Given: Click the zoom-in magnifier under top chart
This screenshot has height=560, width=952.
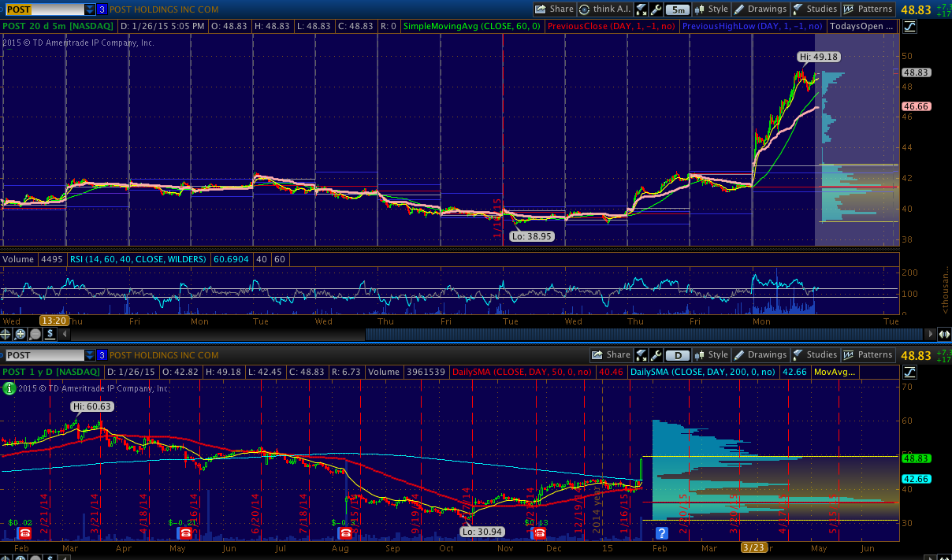Looking at the screenshot, I should [x=20, y=334].
